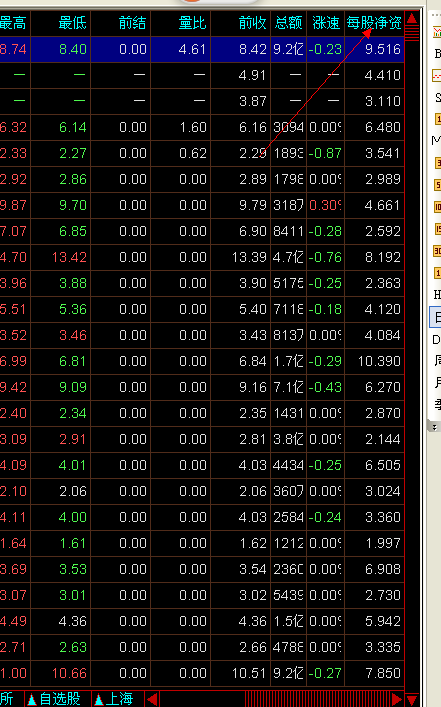The width and height of the screenshot is (441, 707).
Task: Select the 15-minute period icon
Action: [437, 229]
